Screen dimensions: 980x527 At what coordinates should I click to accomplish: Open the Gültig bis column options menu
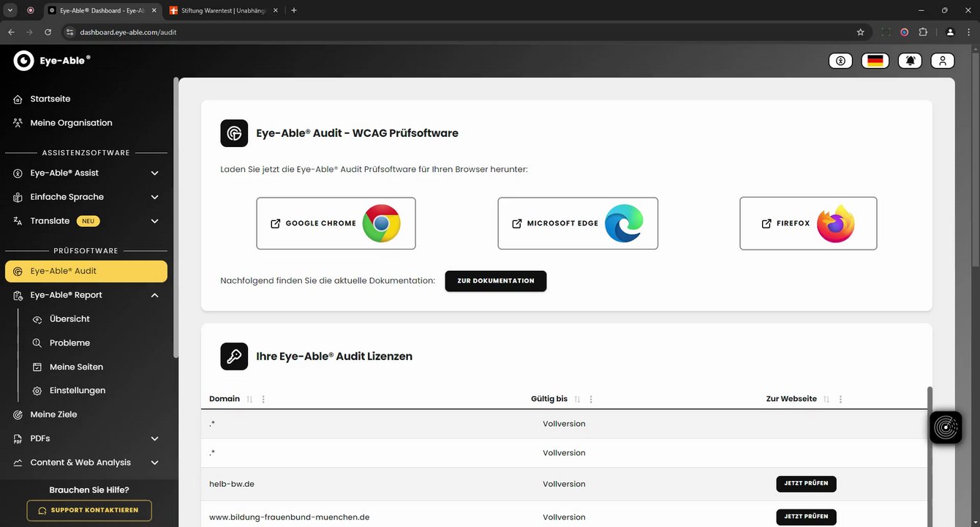click(591, 399)
